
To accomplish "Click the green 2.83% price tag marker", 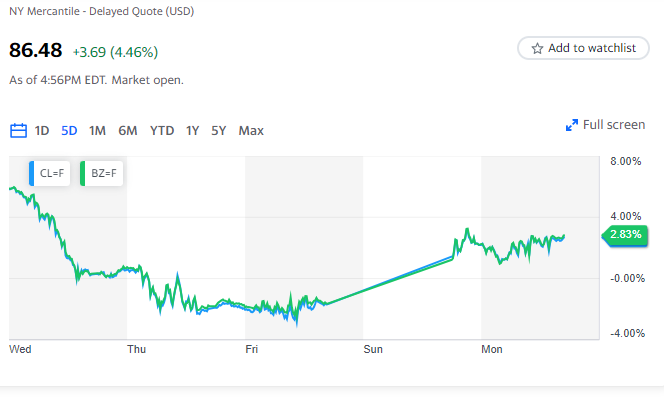I will (x=627, y=235).
